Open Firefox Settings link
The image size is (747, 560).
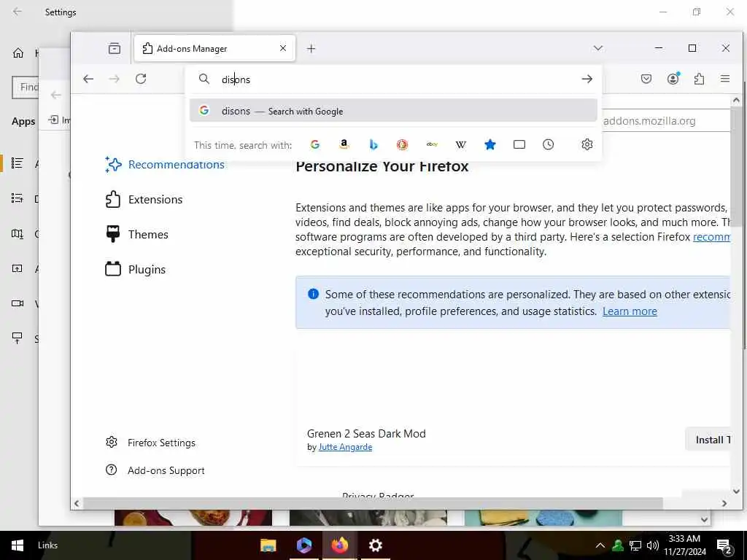pos(150,443)
